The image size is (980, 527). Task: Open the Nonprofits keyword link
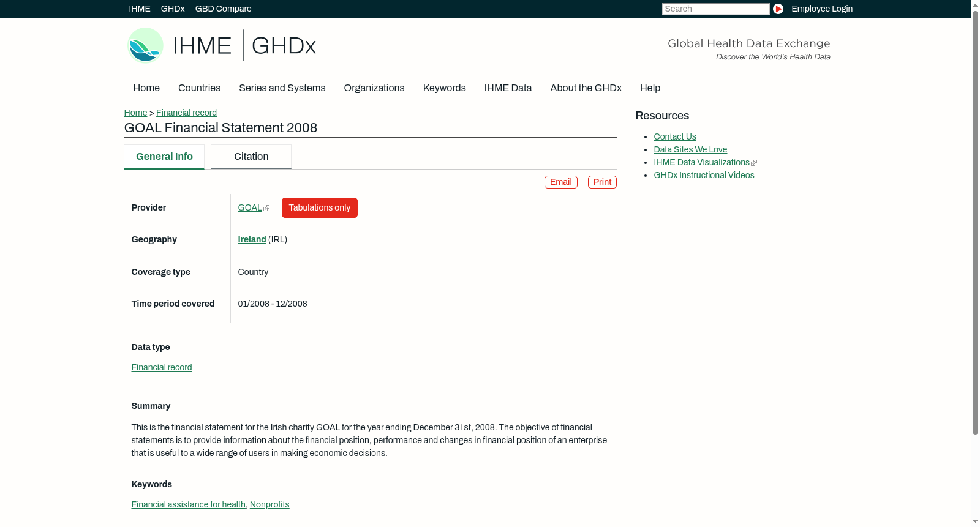269,505
